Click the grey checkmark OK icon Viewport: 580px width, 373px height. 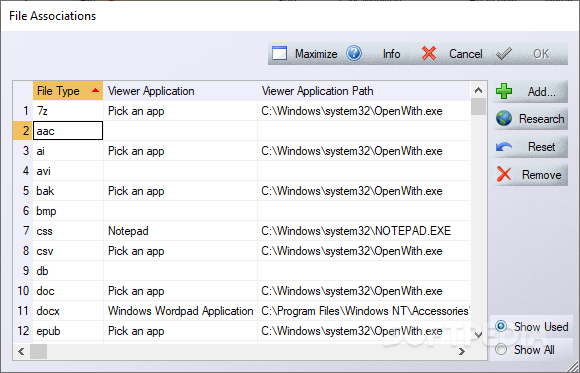504,53
